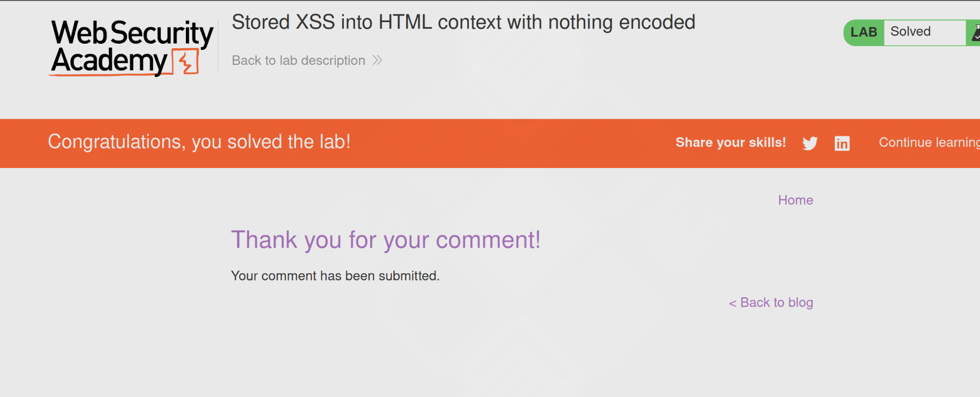Click the green LAB badge
980x397 pixels.
coord(863,32)
